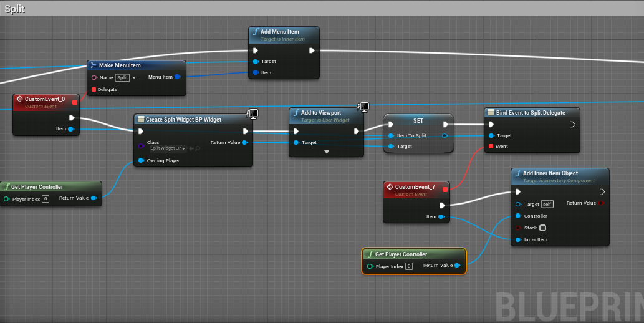The image size is (644, 323).
Task: Click Target pin on Add to Viewport
Action: point(296,143)
